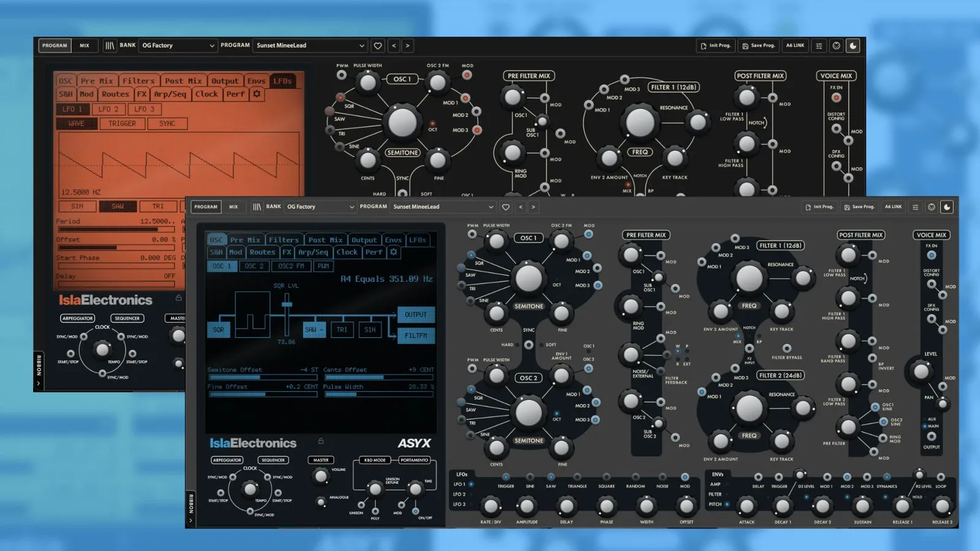
Task: Open Arp/Seq tab on blue display
Action: 313,252
